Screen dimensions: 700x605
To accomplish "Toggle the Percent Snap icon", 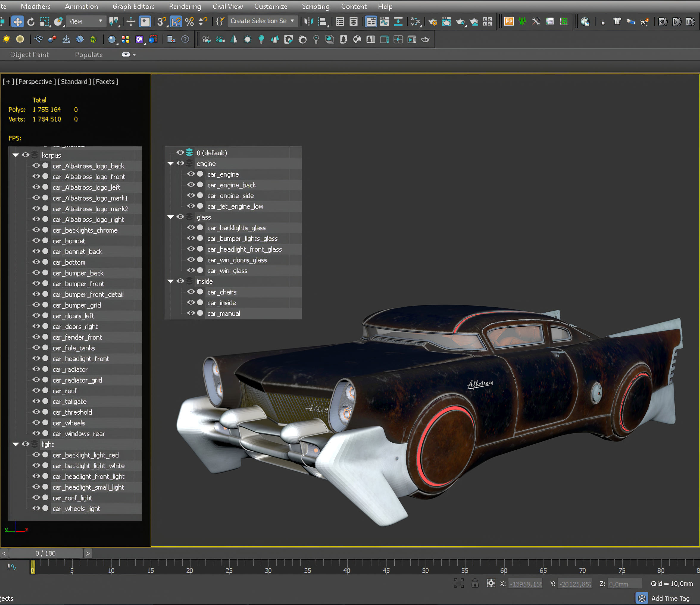I will (x=190, y=22).
